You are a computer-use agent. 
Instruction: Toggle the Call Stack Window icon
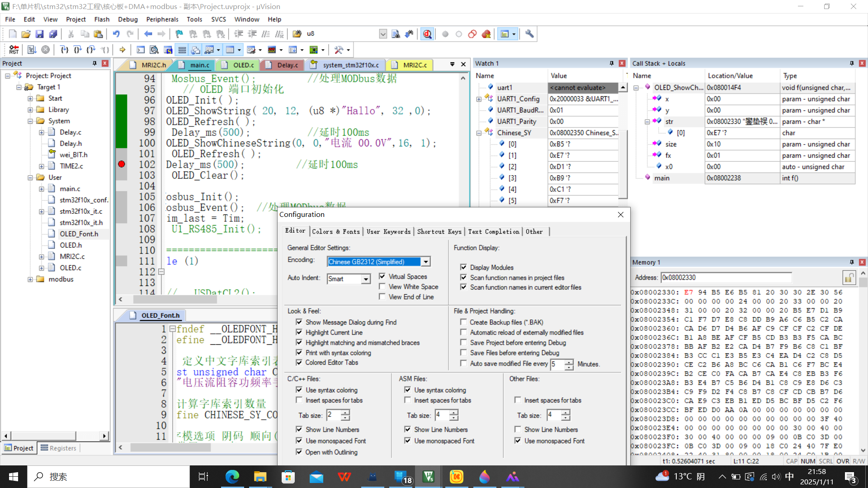[x=196, y=50]
